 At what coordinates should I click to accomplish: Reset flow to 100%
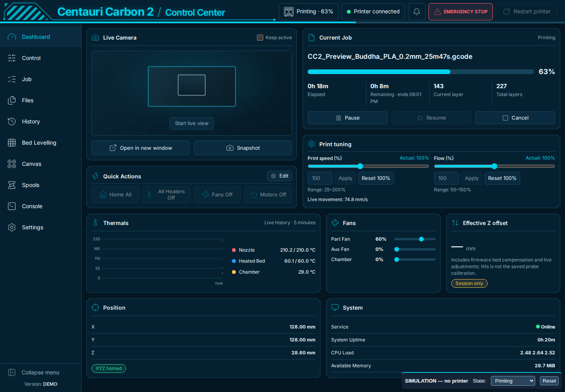click(x=502, y=178)
